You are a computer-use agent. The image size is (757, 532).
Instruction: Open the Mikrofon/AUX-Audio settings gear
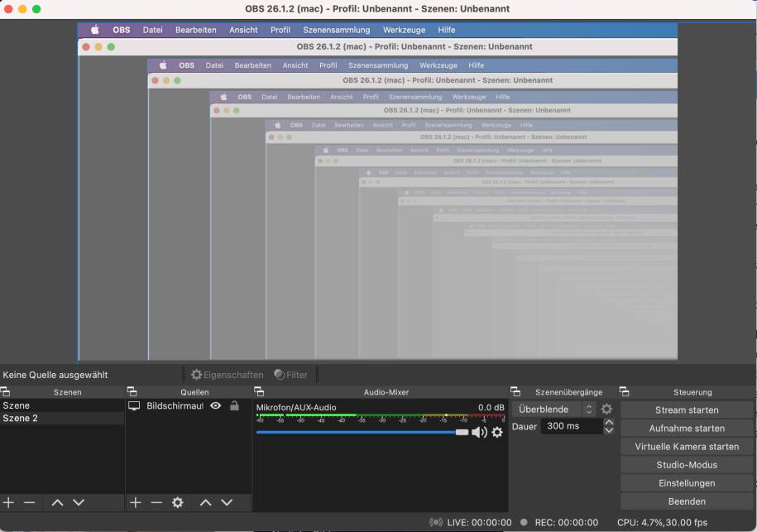pos(497,433)
